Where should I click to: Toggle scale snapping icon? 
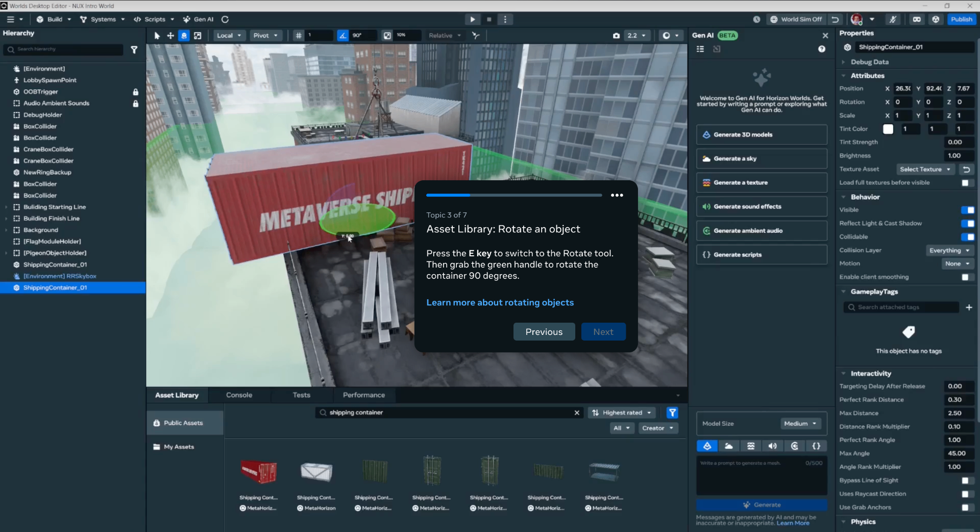click(x=387, y=36)
